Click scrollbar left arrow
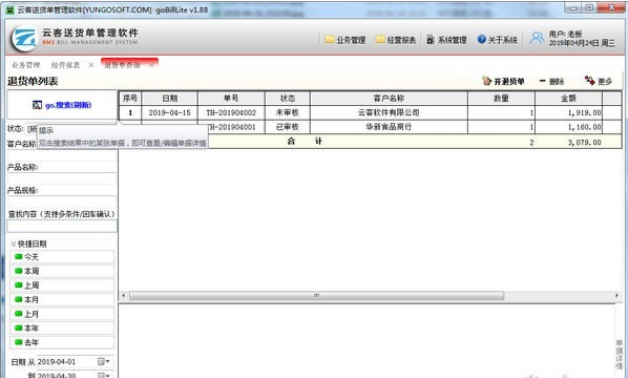The height and width of the screenshot is (378, 628). pos(123,296)
